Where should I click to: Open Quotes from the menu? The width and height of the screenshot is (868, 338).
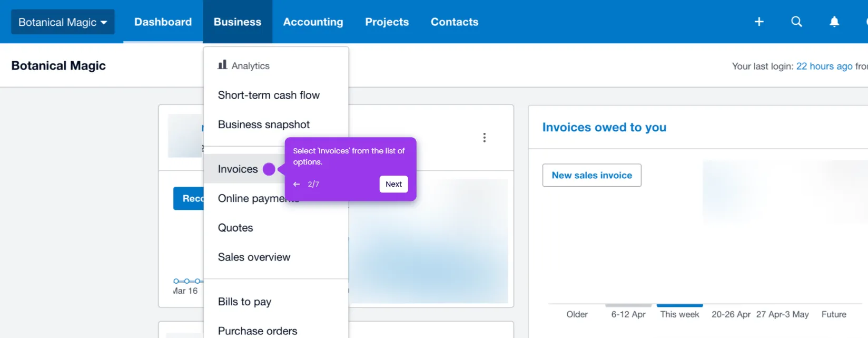[276, 228]
